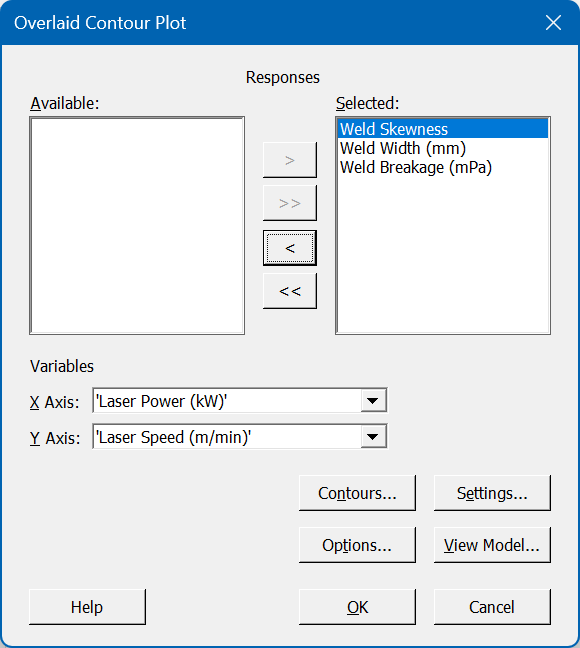Viewport: 580px width, 648px height.
Task: Click the View Model... button
Action: pyautogui.click(x=492, y=545)
